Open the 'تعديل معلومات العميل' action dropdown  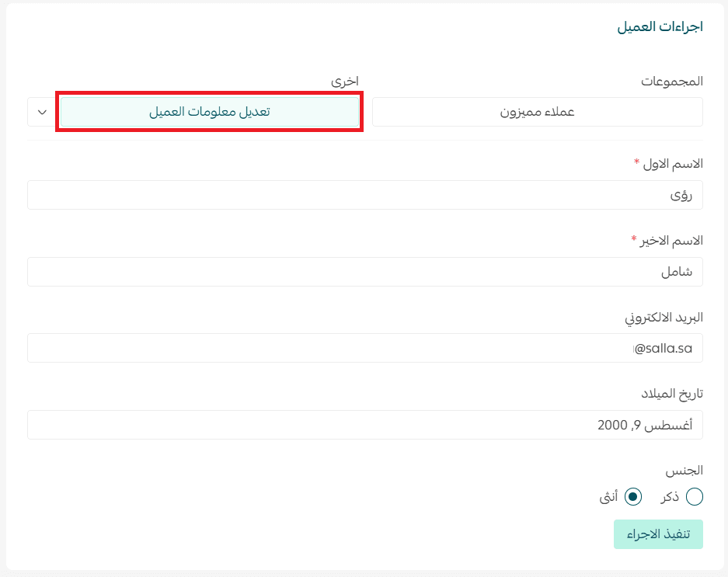click(210, 112)
